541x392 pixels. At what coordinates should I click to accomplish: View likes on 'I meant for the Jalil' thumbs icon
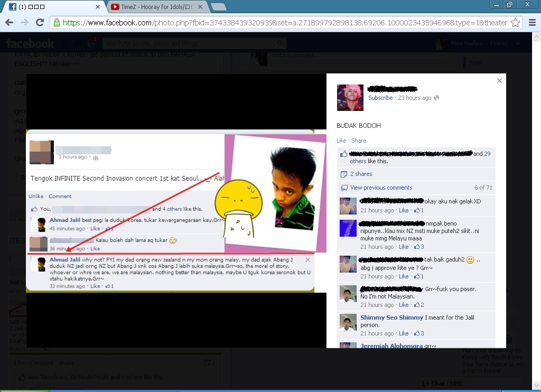(419, 333)
